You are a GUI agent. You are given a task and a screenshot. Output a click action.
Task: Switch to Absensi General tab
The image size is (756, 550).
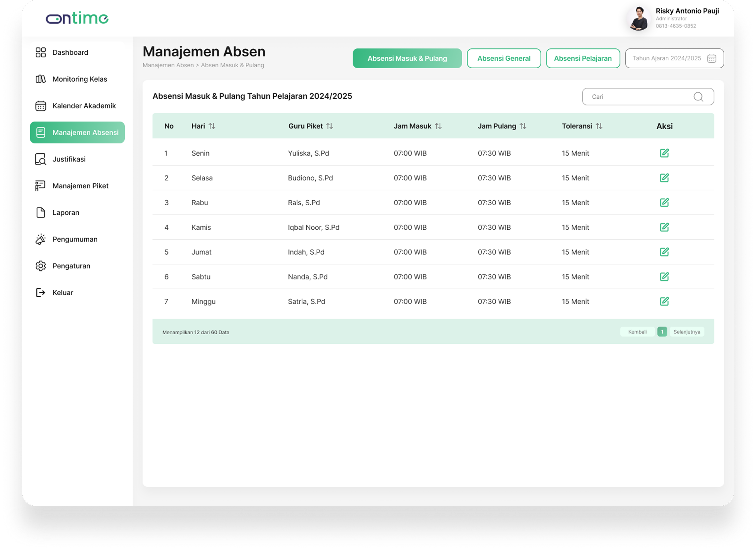[504, 58]
